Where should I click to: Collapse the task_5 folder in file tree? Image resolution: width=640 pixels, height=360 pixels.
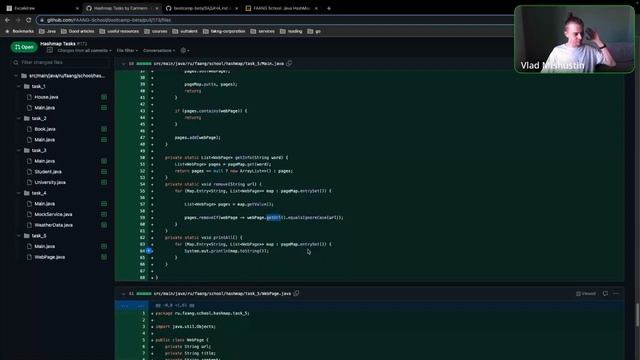[x=19, y=236]
